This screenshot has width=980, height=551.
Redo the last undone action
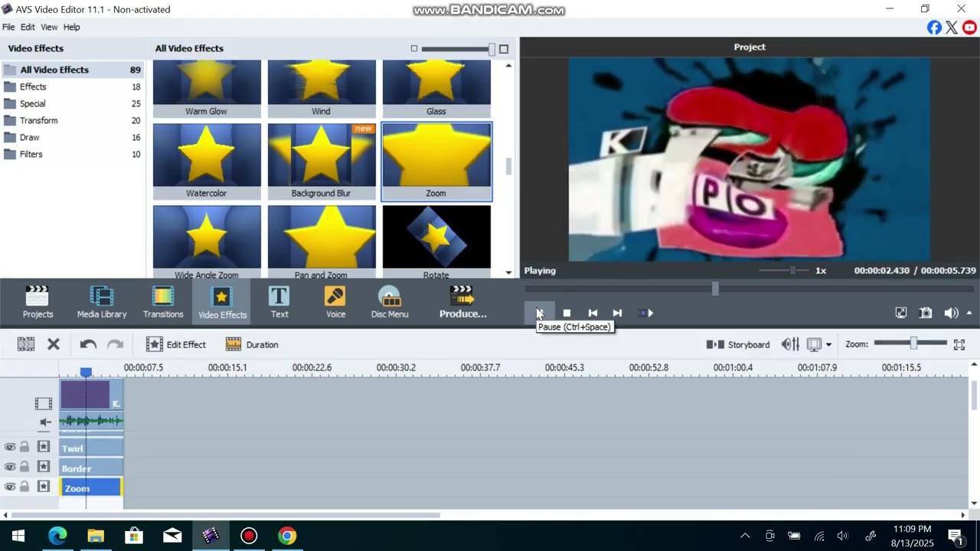coord(115,344)
